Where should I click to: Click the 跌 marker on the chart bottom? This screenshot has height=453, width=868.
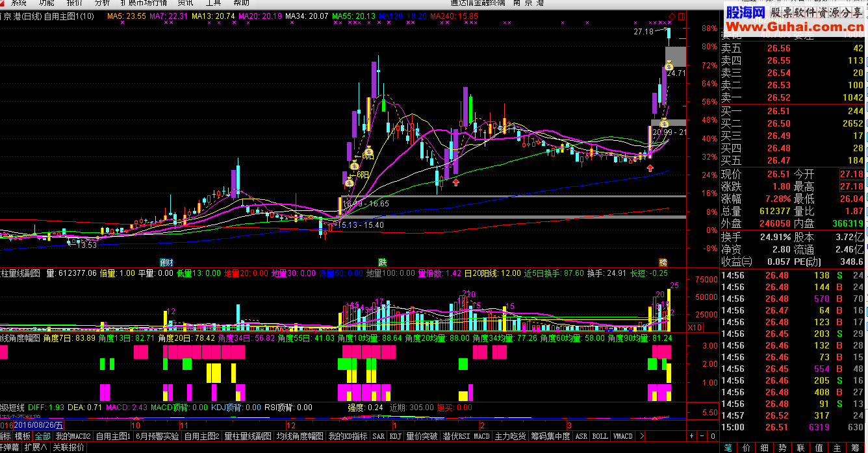coord(383,263)
